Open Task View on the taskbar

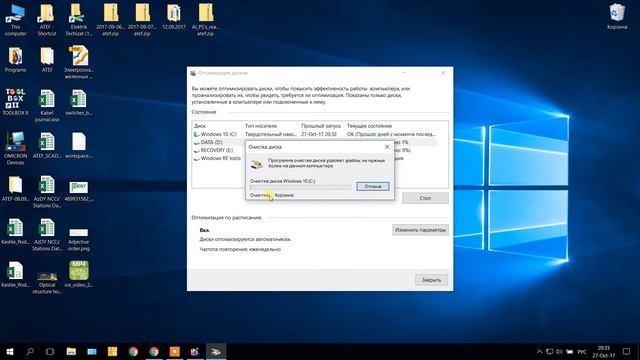[x=50, y=351]
